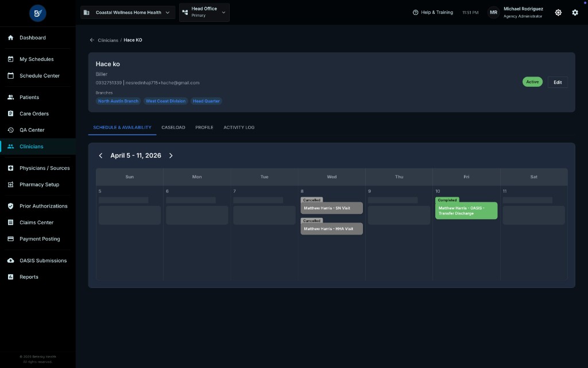Click the agency building icon
The image size is (588, 368).
pos(86,13)
